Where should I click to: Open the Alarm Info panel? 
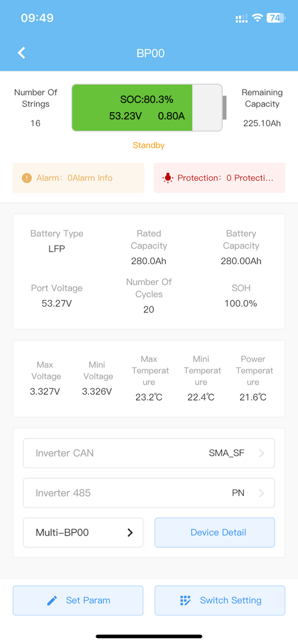79,178
